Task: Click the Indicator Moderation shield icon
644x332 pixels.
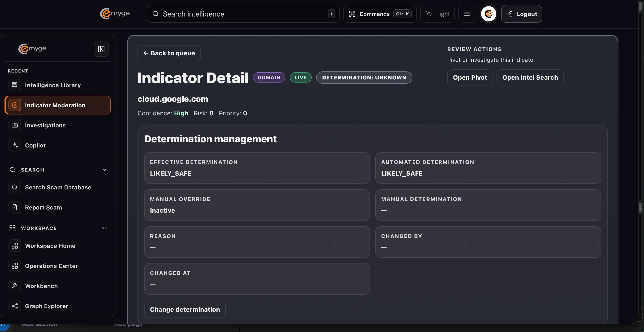Action: (x=15, y=105)
